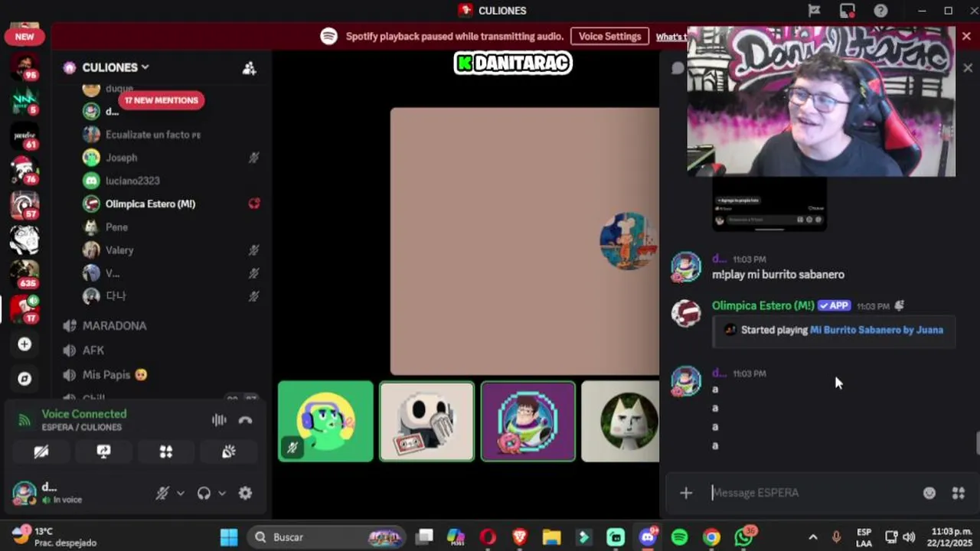Select the member named Pene
The width and height of the screenshot is (980, 551).
point(116,227)
